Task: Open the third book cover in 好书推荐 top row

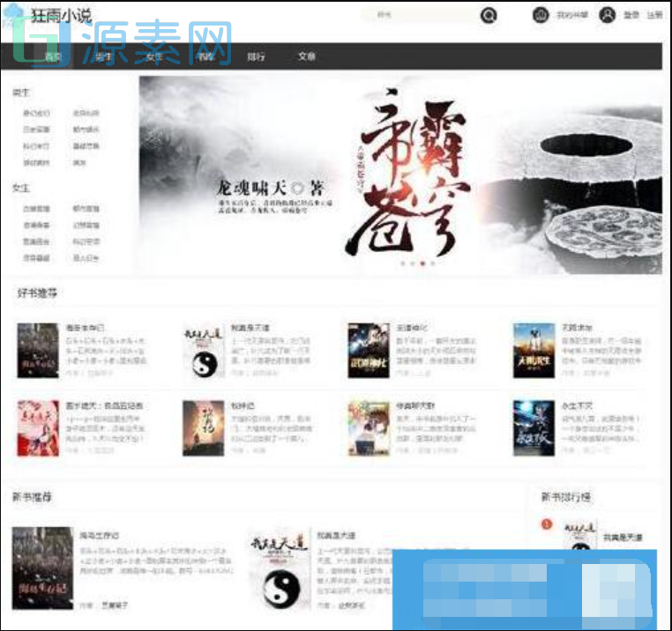Action: pos(369,351)
